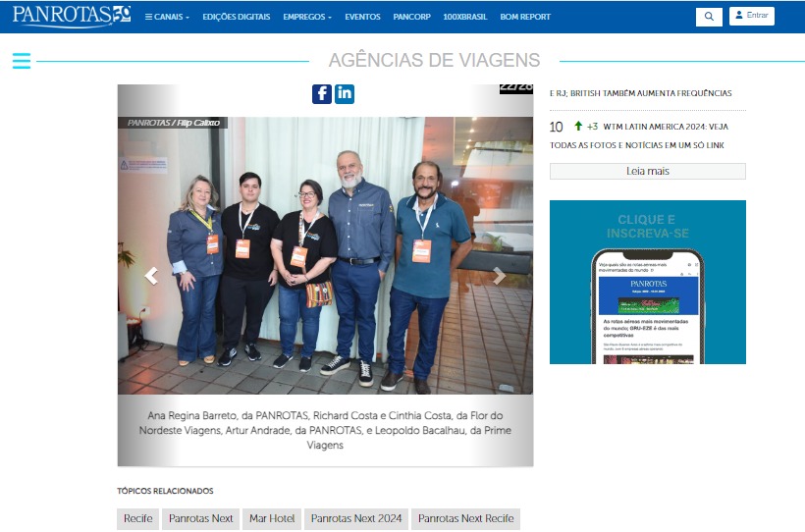805x532 pixels.
Task: Share photo on Facebook
Action: (x=322, y=94)
